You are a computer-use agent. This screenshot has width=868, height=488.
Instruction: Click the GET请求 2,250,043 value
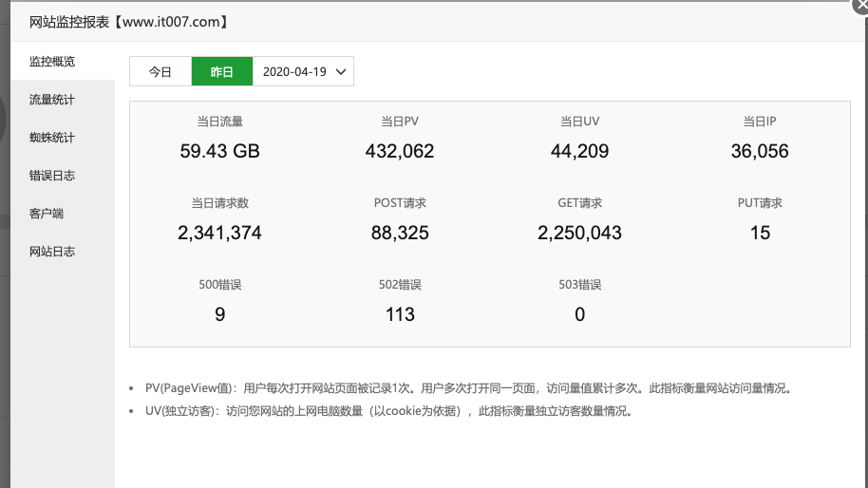579,233
